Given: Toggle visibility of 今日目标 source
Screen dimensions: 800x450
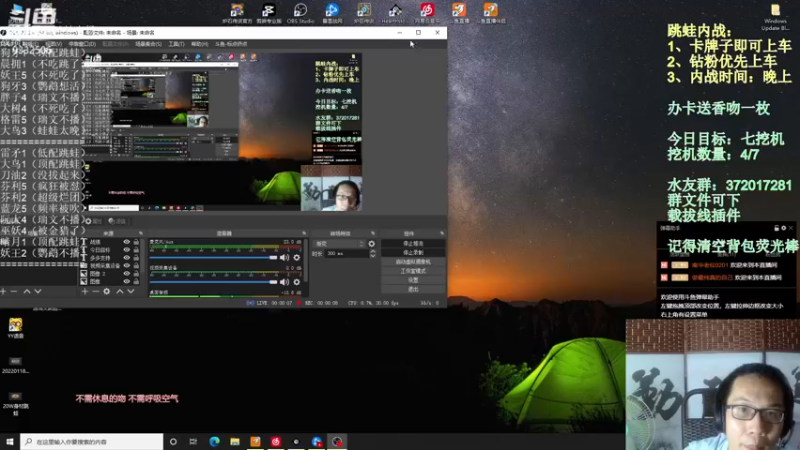Looking at the screenshot, I should pos(127,250).
